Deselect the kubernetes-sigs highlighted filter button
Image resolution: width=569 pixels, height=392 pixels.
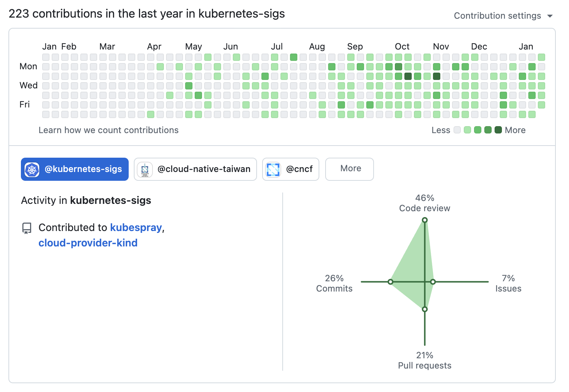74,169
